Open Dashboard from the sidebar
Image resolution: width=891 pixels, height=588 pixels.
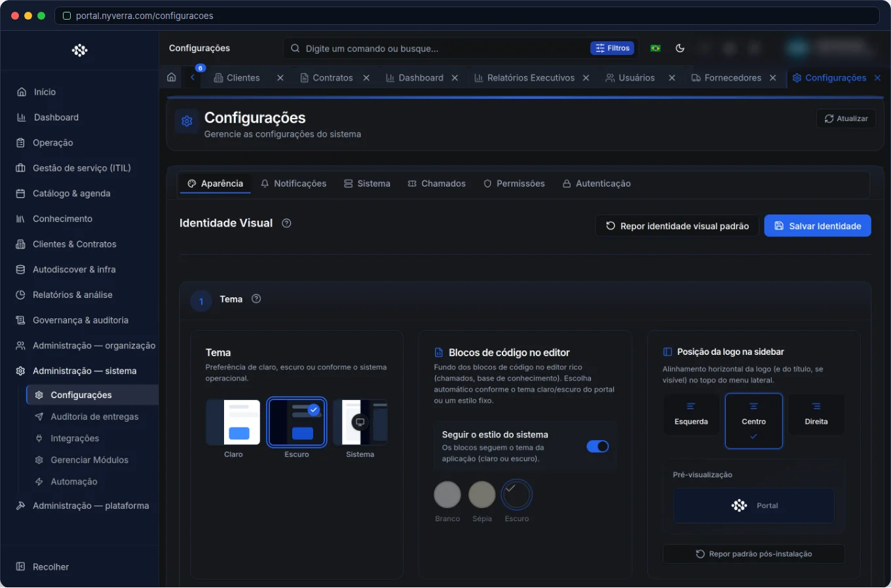point(79,117)
